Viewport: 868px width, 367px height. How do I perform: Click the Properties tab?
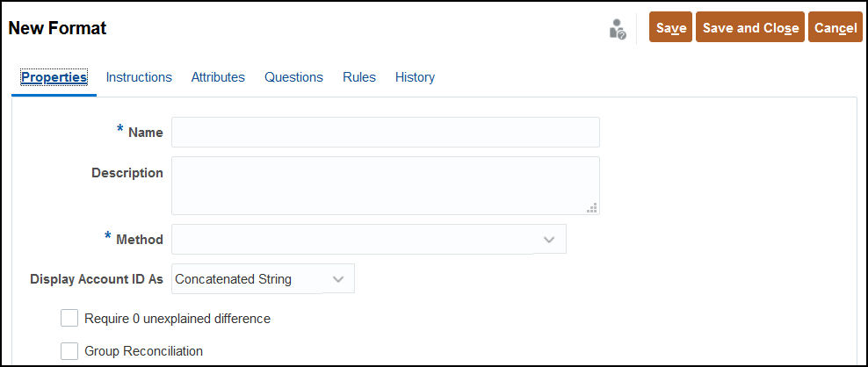(54, 77)
